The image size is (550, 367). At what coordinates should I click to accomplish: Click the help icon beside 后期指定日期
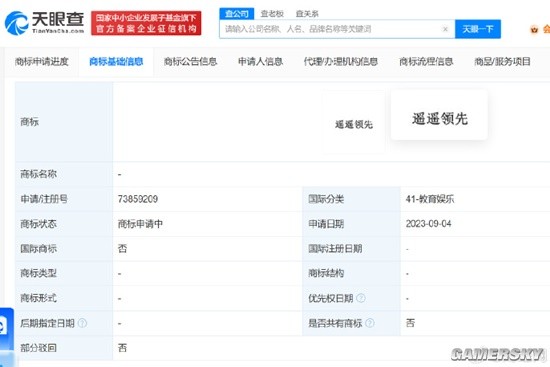point(82,323)
